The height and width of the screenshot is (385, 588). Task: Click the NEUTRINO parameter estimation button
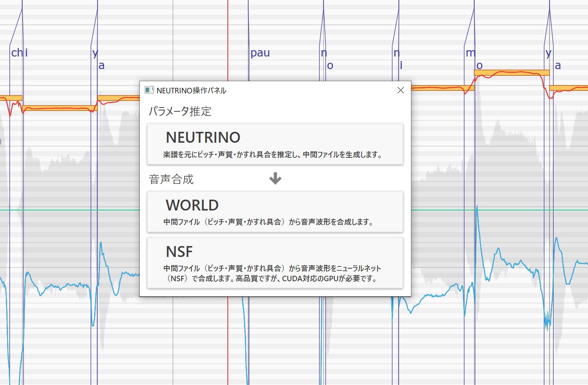(275, 144)
